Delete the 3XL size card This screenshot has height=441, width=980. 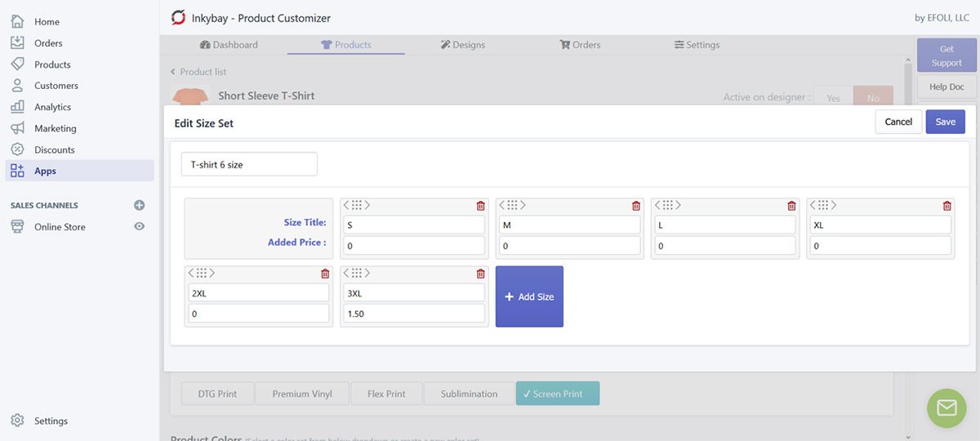pos(480,274)
